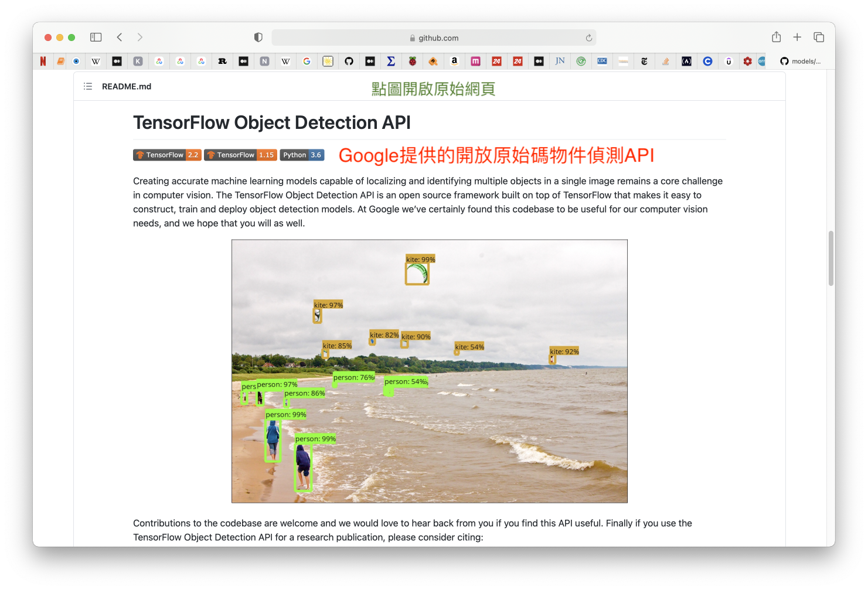Open the red flower bookmark
Image resolution: width=868 pixels, height=590 pixels.
coord(747,61)
